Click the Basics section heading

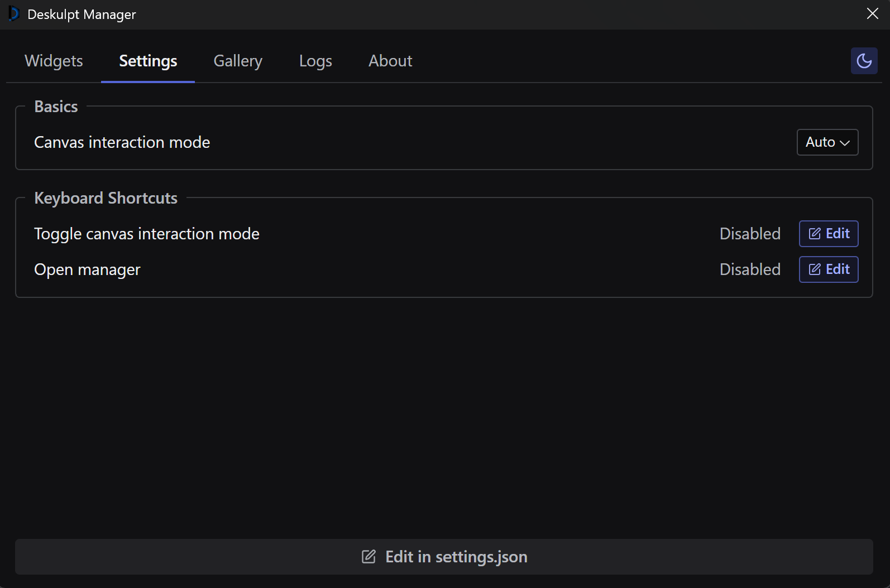[56, 107]
